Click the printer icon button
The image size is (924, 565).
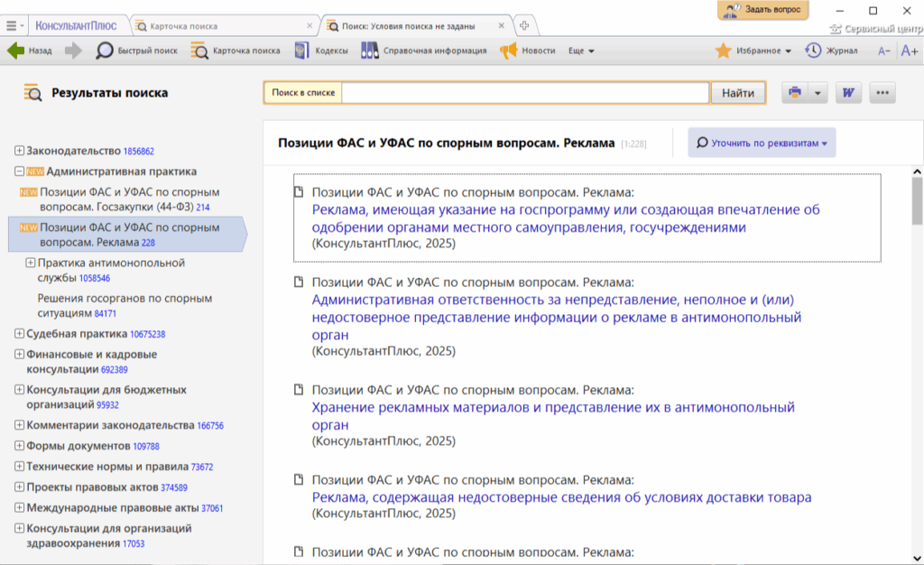click(795, 92)
